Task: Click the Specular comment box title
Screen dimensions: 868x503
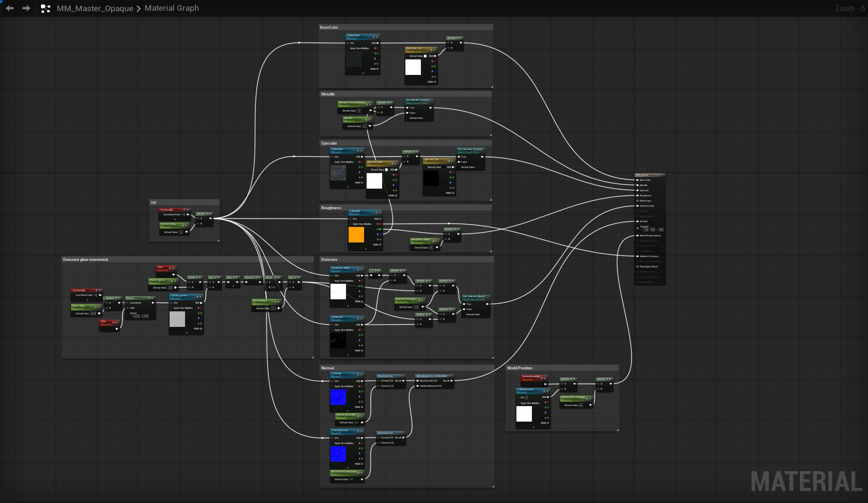Action: (329, 143)
